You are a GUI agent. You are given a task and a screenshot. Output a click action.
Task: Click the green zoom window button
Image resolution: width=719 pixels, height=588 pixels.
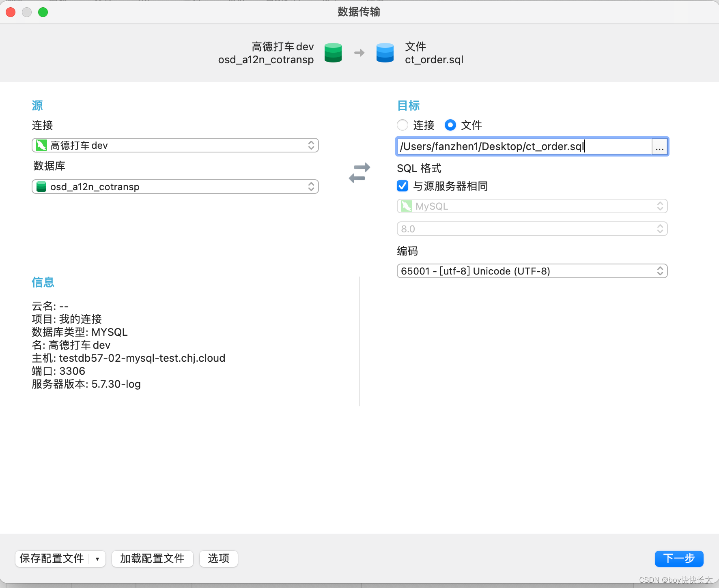point(43,12)
